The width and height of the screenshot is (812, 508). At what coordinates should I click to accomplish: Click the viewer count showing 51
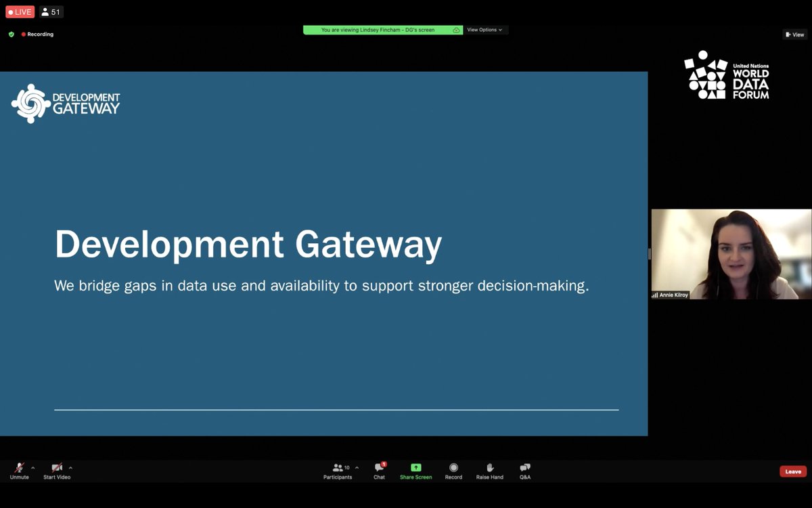pos(51,12)
